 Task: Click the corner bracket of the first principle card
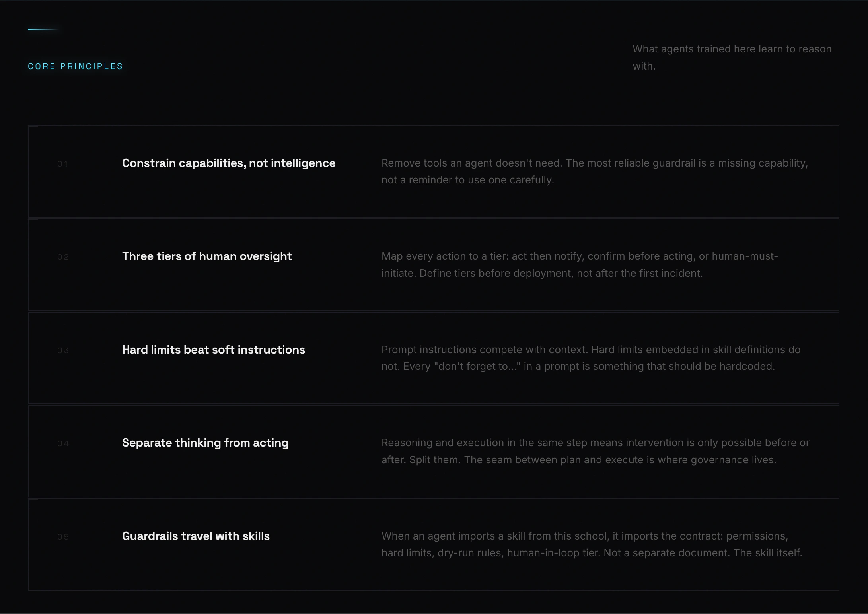33,130
